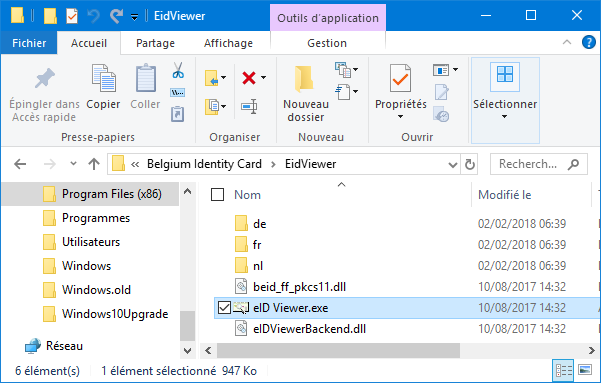
Task: Expand the hidden path « chevron
Action: [135, 164]
